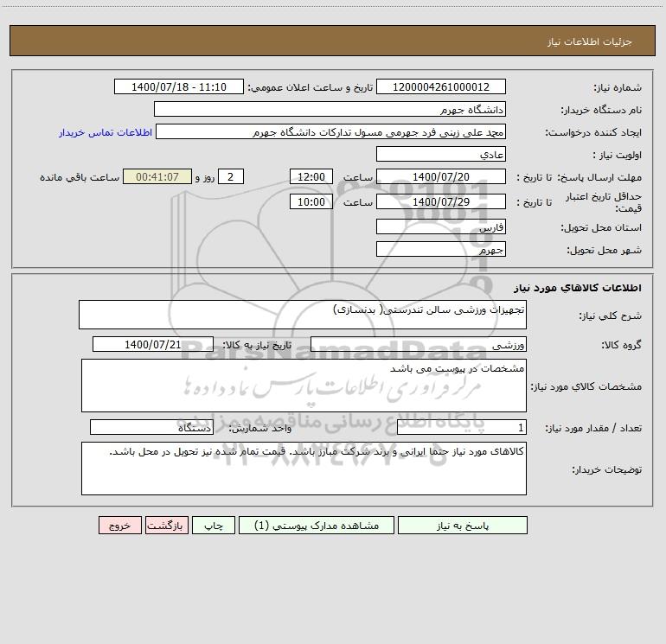This screenshot has height=644, width=666.
Task: Click the specifications text 'مشخصات در پیوست می باشد'
Action: [x=304, y=386]
